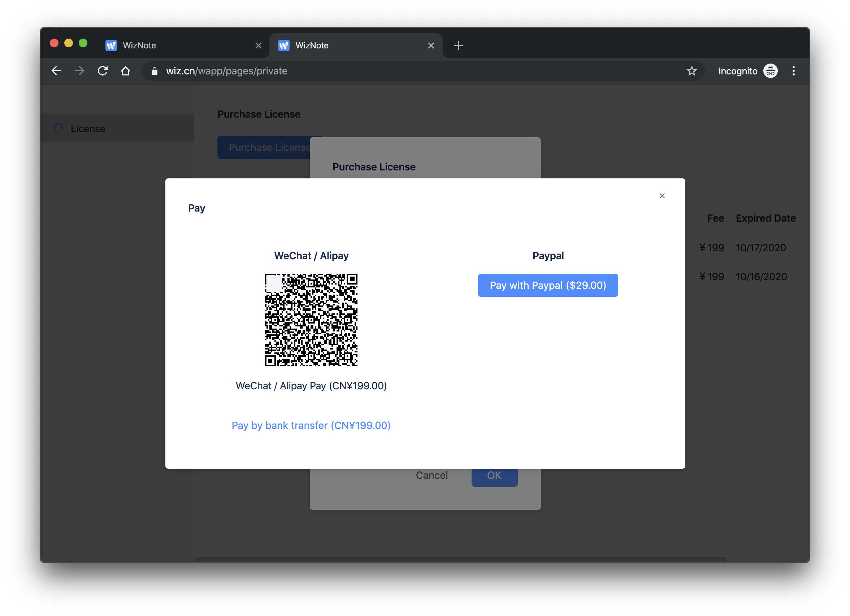Click the Pay dialog title
The height and width of the screenshot is (616, 850).
click(196, 208)
